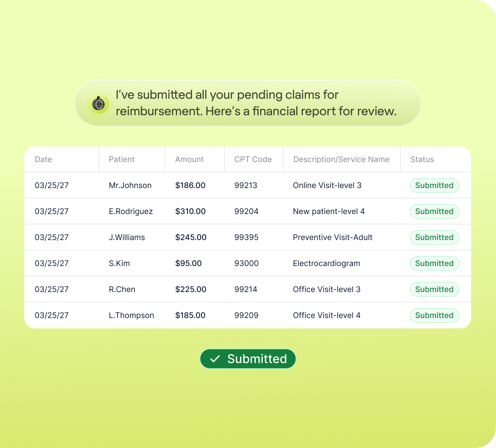This screenshot has height=448, width=496.
Task: Click the checkmark icon on the Submitted button
Action: [215, 359]
